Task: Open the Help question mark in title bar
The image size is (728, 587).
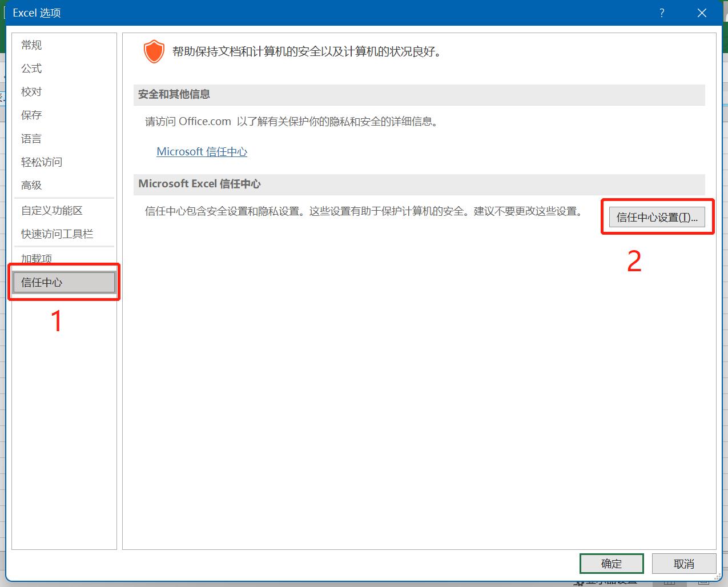Action: point(662,13)
